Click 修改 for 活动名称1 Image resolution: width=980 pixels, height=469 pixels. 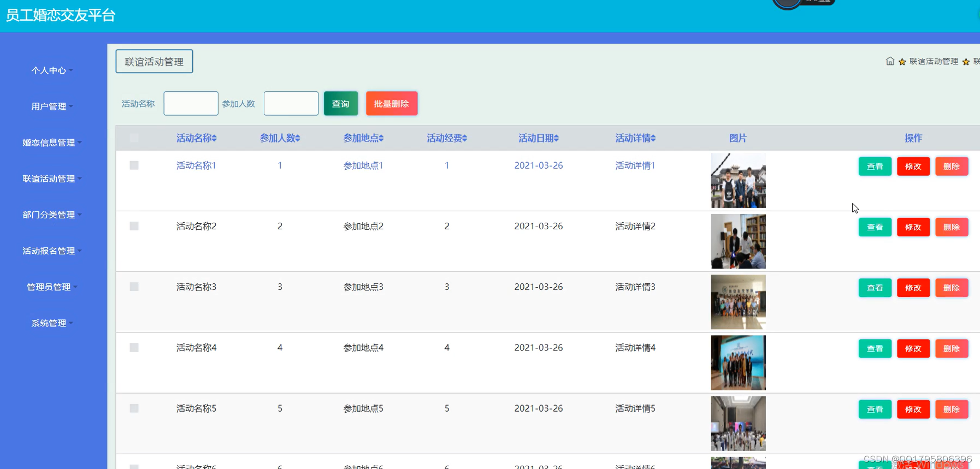click(913, 167)
